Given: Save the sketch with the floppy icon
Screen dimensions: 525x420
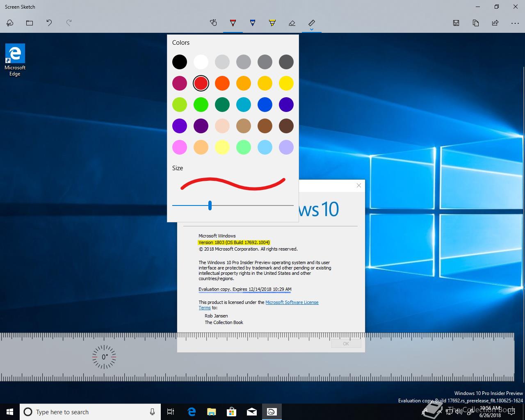Looking at the screenshot, I should click(x=456, y=23).
